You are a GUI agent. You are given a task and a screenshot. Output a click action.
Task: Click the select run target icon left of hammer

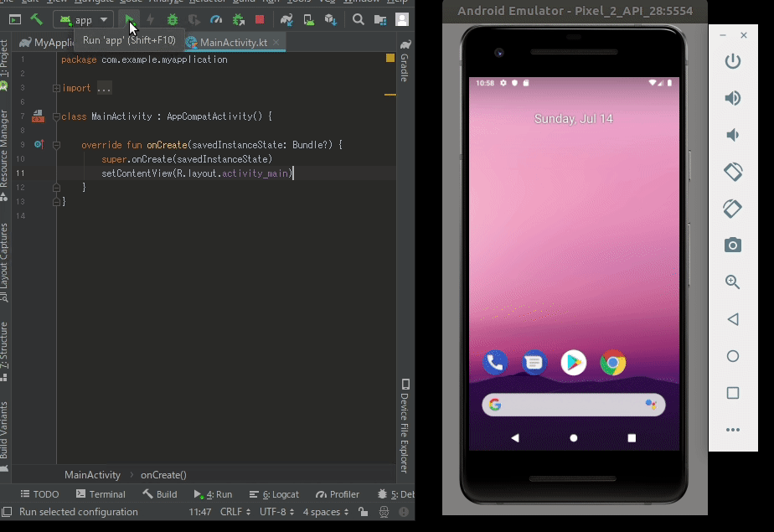(x=15, y=20)
